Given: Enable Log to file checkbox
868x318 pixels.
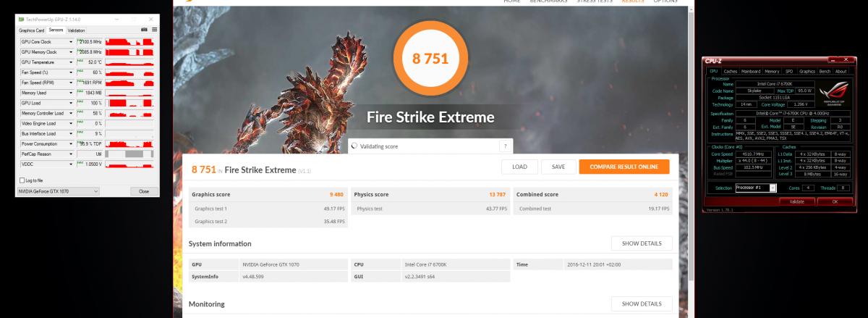Looking at the screenshot, I should point(22,180).
